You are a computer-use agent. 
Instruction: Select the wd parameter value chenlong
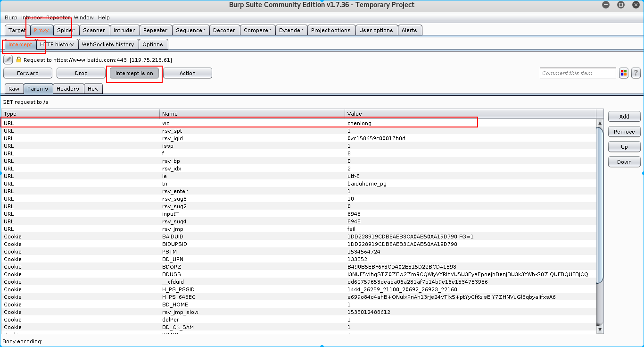(359, 123)
